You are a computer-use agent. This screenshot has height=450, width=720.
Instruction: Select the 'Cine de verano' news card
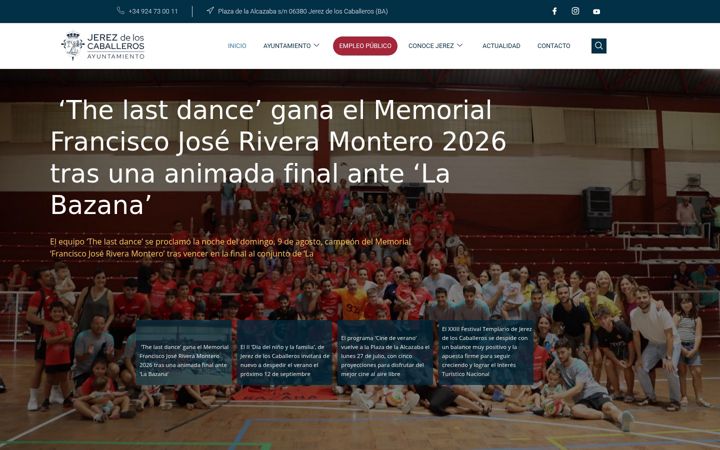pyautogui.click(x=385, y=353)
